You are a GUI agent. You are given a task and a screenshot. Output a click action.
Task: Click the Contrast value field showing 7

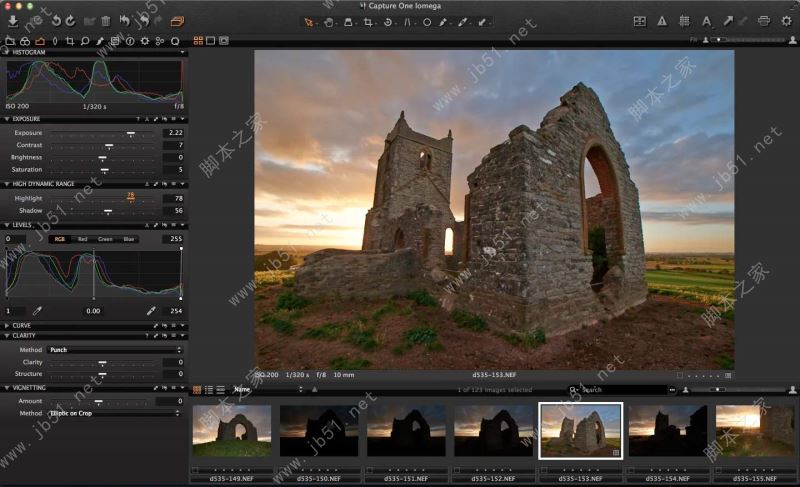[x=173, y=145]
